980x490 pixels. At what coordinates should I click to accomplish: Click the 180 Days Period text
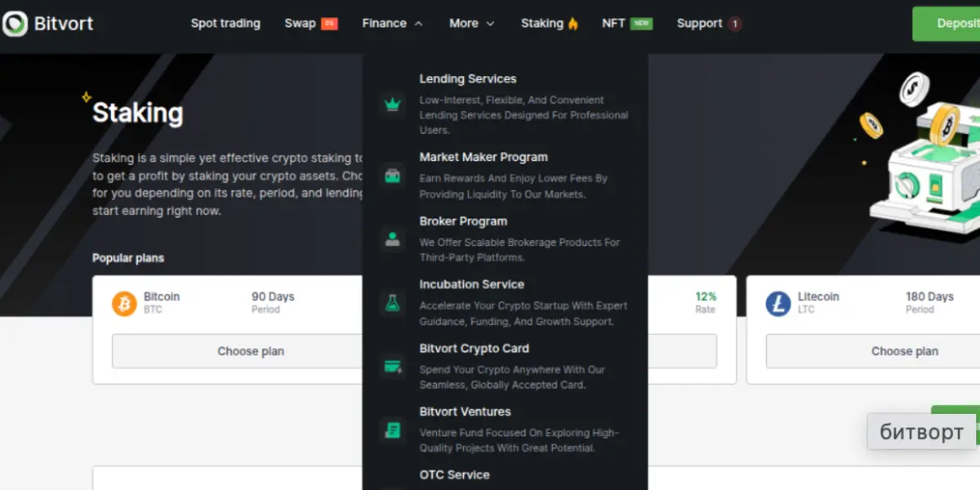(929, 302)
